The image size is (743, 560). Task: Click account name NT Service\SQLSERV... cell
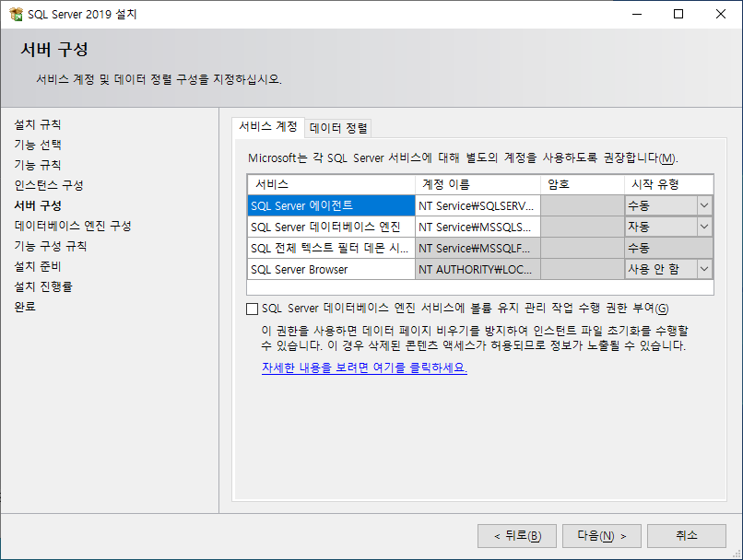pos(478,205)
